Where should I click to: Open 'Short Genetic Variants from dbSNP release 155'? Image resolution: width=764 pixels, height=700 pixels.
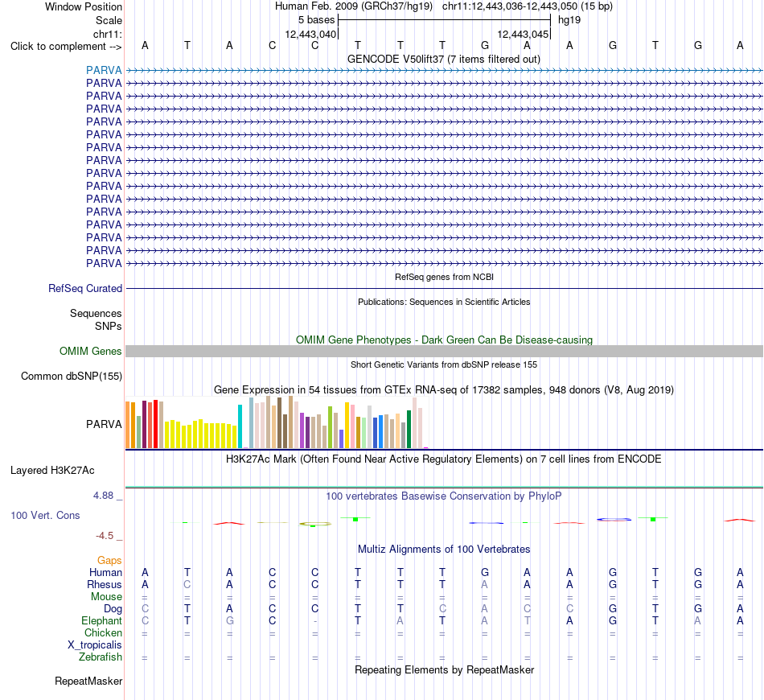pos(444,364)
